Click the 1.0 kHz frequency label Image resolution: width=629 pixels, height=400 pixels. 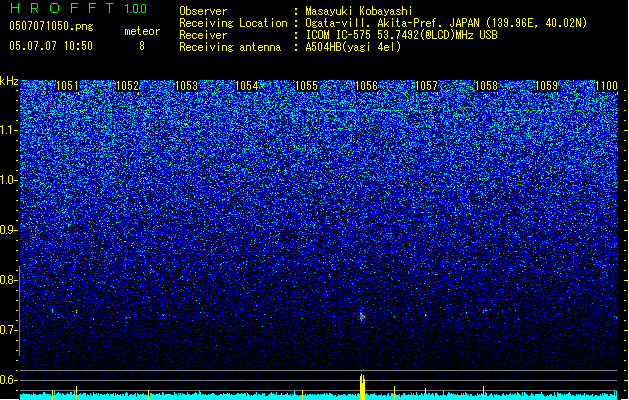[x=9, y=180]
